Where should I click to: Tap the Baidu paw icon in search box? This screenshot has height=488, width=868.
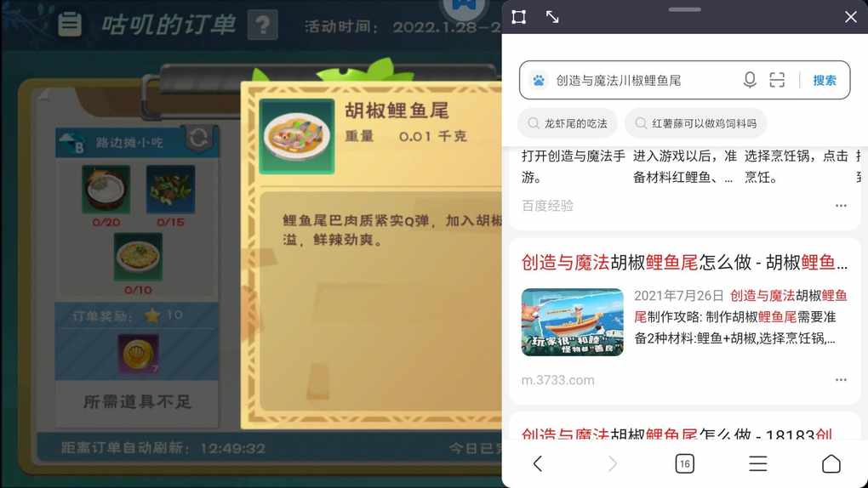tap(539, 81)
